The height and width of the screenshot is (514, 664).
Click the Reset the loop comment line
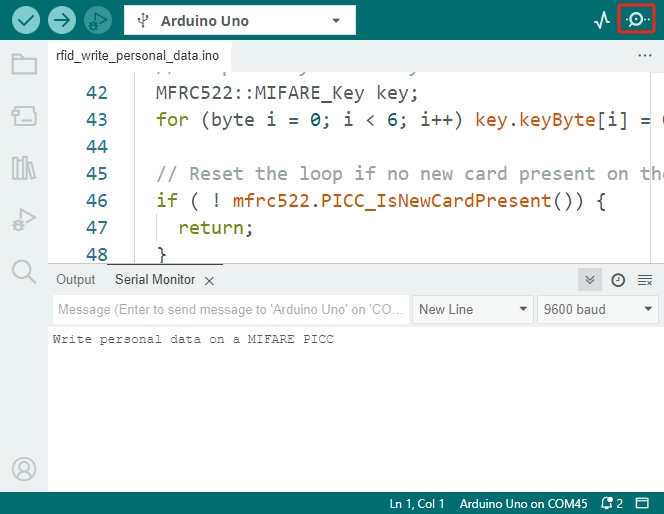click(x=409, y=174)
